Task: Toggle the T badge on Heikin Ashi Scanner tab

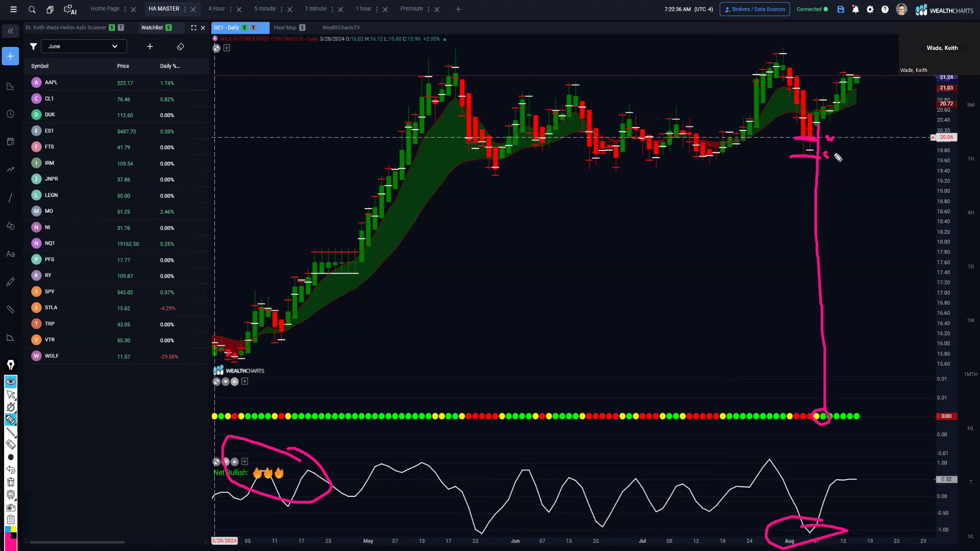Action: pyautogui.click(x=121, y=28)
